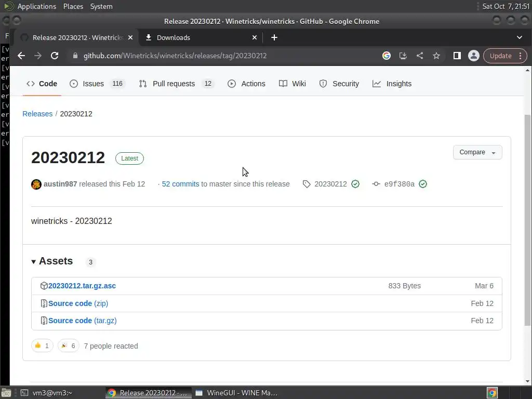This screenshot has height=399, width=532.
Task: Open the Places menu
Action: (73, 6)
